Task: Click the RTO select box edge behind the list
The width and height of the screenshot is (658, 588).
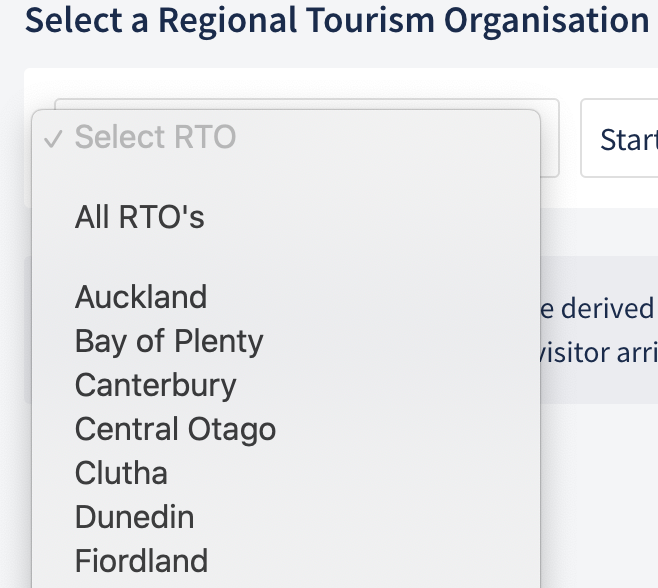Action: [x=550, y=138]
